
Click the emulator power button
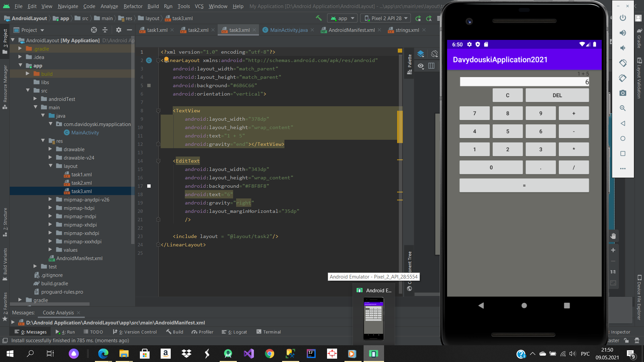(x=623, y=18)
